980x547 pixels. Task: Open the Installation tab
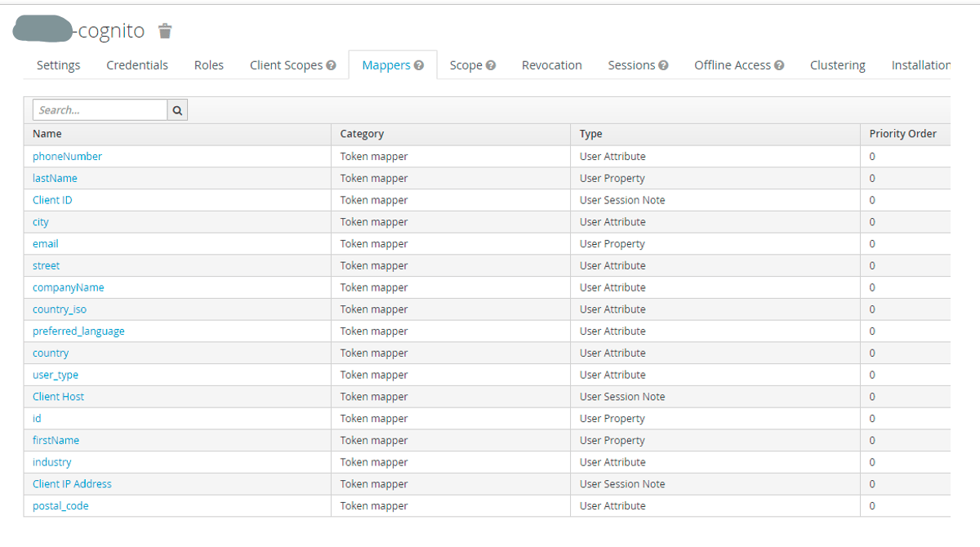coord(921,64)
